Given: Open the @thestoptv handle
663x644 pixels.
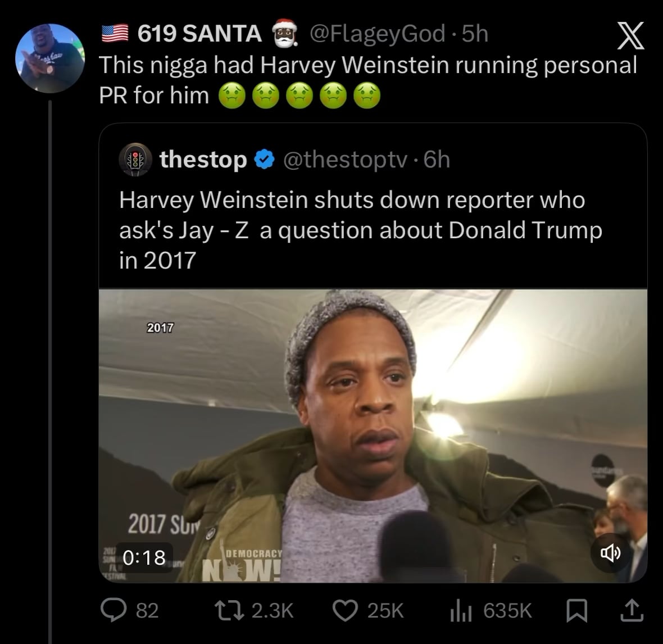Looking at the screenshot, I should [345, 160].
